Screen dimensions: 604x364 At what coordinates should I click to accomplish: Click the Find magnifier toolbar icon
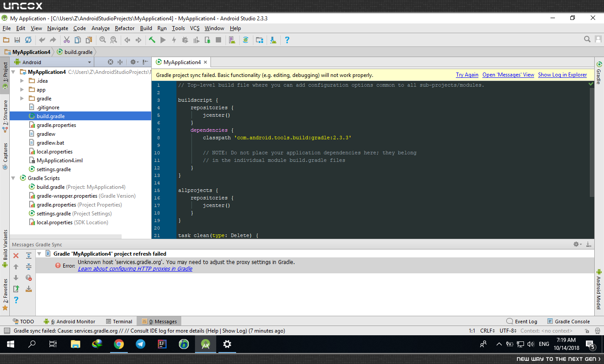click(103, 40)
